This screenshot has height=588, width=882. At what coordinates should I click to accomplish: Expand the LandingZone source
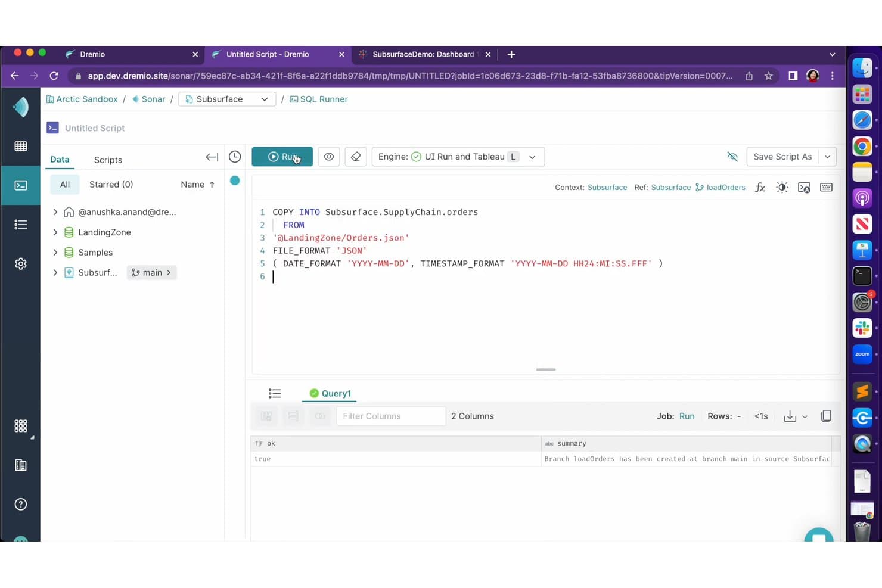55,232
